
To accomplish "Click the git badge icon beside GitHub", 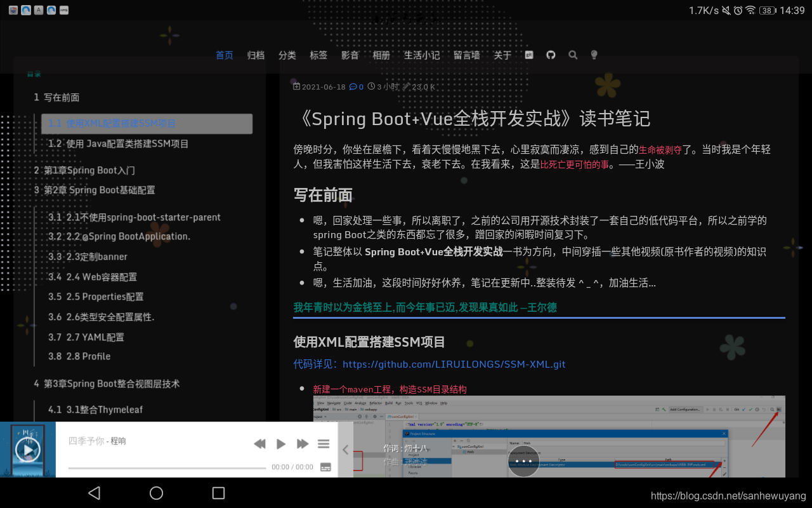I will click(x=528, y=55).
